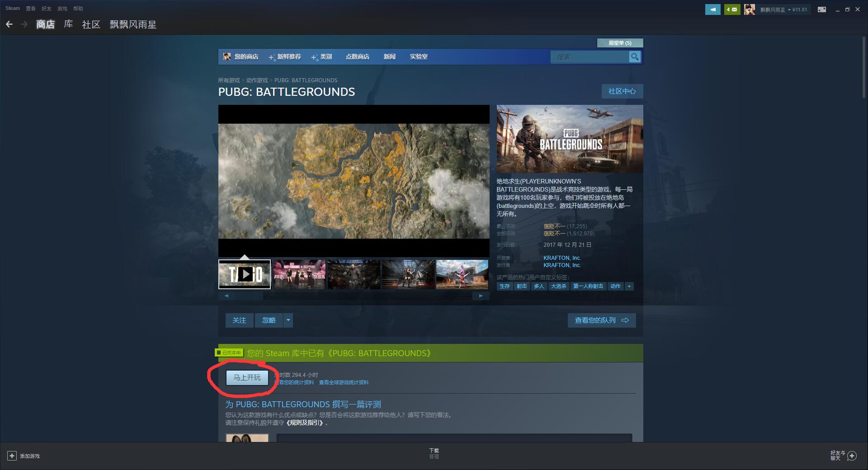868x470 pixels.
Task: Open 点数商店
Action: [358, 56]
